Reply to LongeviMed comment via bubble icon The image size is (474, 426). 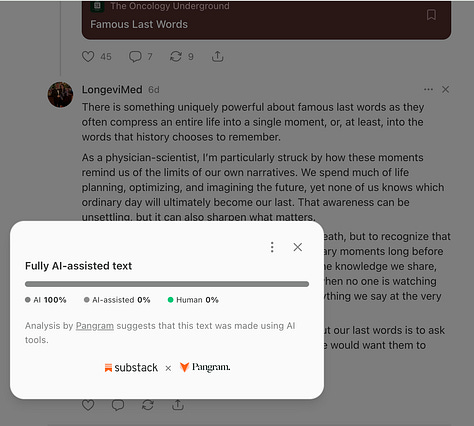[x=118, y=405]
